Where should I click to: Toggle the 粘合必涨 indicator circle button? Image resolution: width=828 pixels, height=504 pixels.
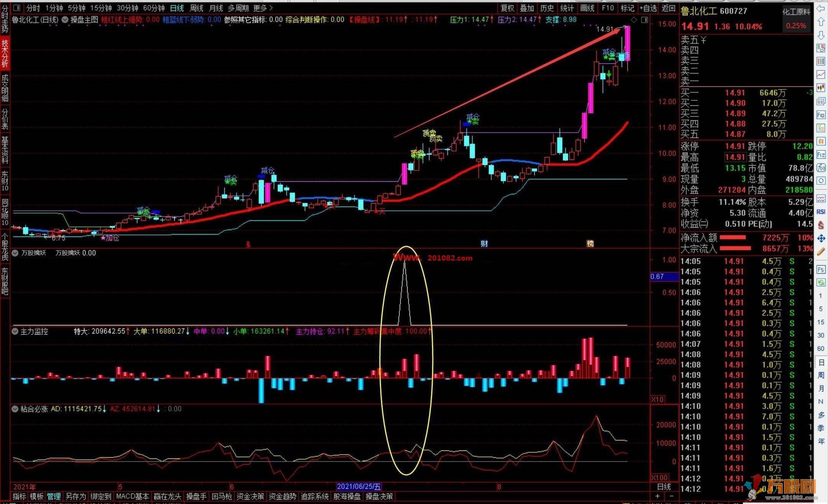pyautogui.click(x=15, y=409)
